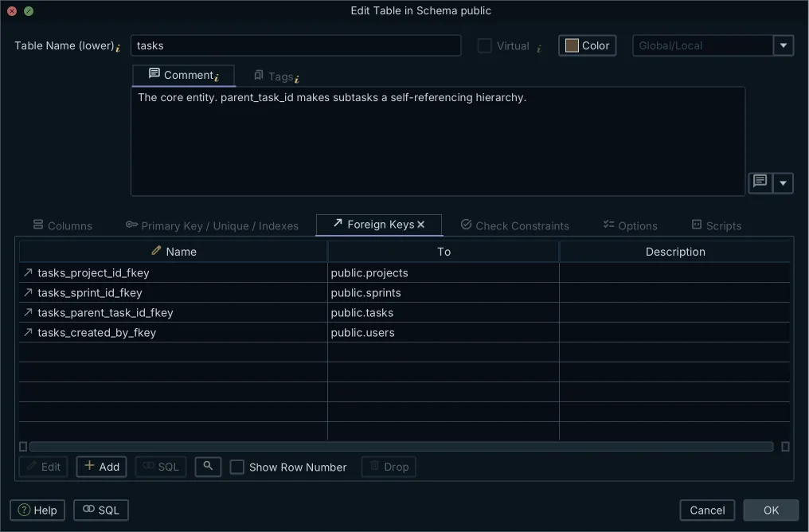Click the arrow icon of tasks_sprint_id_fkey row

click(x=28, y=292)
